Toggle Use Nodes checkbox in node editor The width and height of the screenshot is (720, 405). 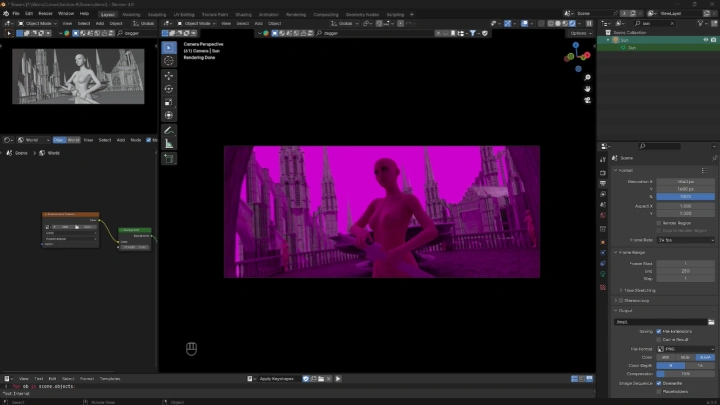[148, 140]
